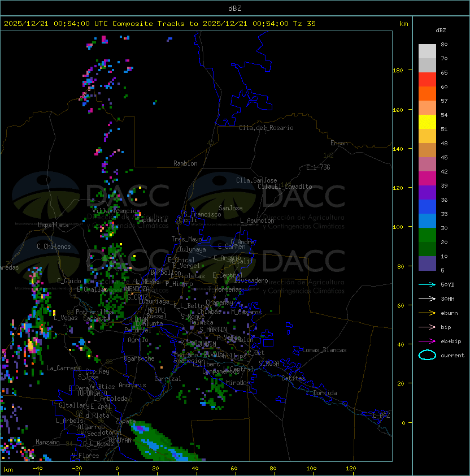
Task: Click the 'L_PAZ' map label
Action: [381, 416]
